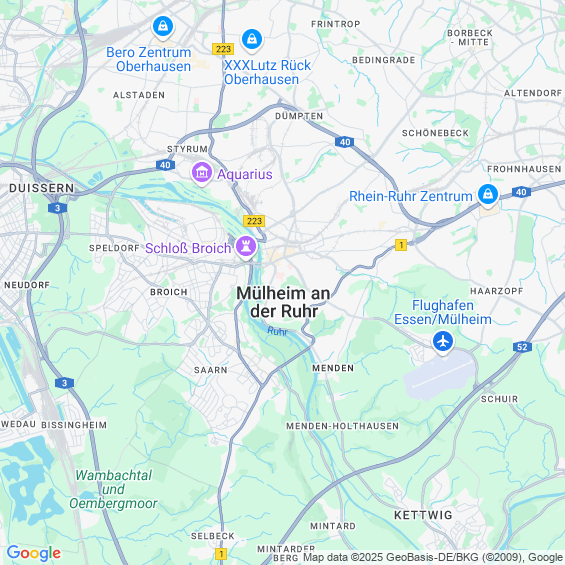Open the Wambachtal und Oembergmoor label
The height and width of the screenshot is (565, 565).
[x=114, y=489]
